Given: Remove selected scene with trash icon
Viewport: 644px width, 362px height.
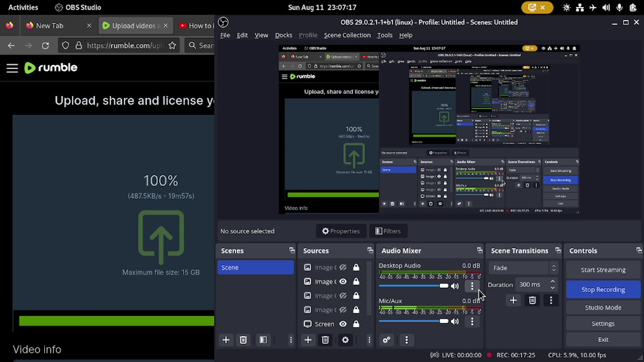Looking at the screenshot, I should click(x=243, y=340).
